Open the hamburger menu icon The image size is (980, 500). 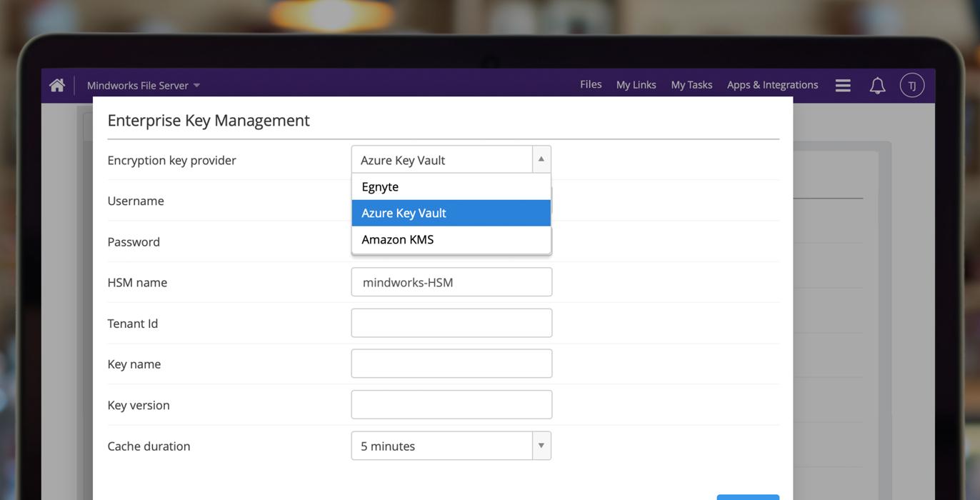tap(843, 85)
